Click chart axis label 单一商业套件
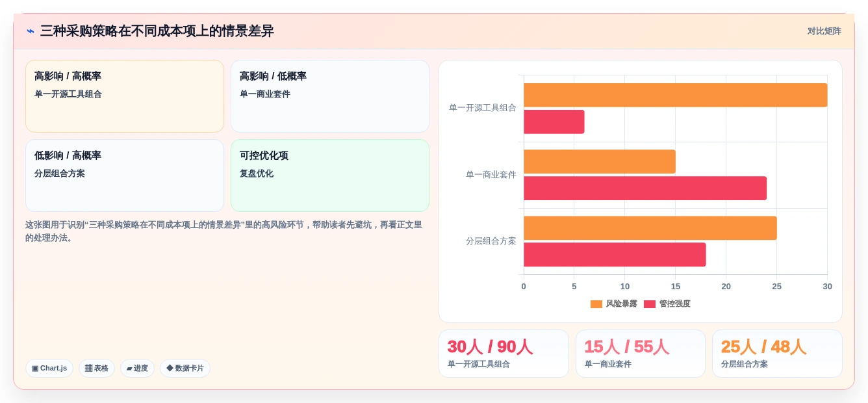The width and height of the screenshot is (868, 403). pos(491,175)
